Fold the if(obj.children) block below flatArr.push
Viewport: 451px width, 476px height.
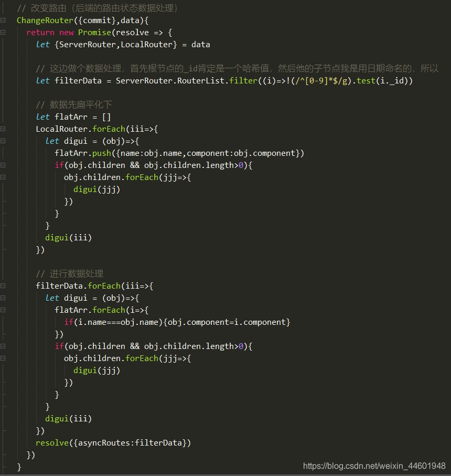3,165
